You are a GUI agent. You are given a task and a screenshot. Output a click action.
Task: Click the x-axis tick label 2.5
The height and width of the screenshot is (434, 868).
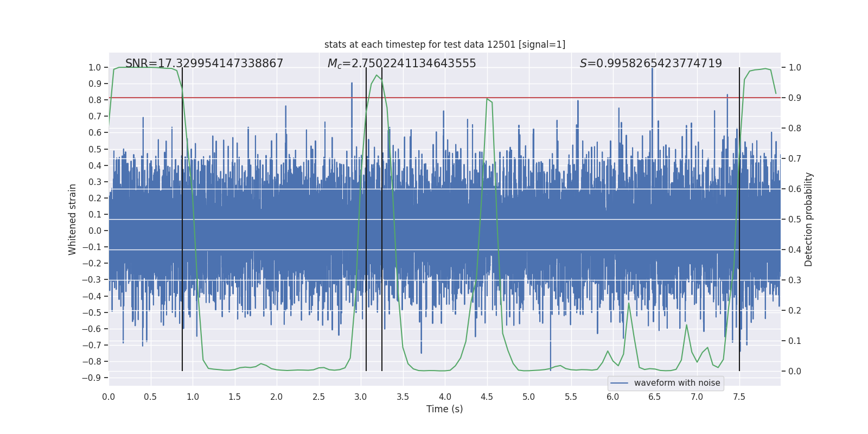click(x=318, y=397)
